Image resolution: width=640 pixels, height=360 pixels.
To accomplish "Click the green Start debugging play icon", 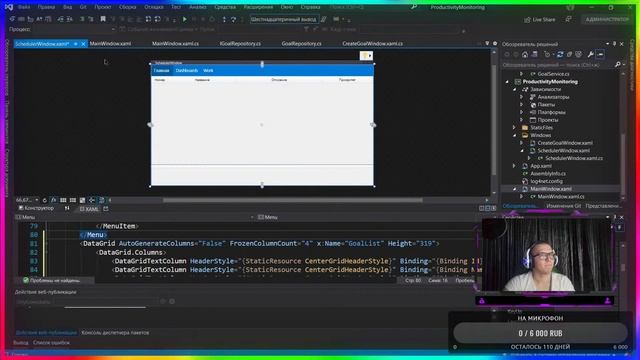I will pos(184,19).
